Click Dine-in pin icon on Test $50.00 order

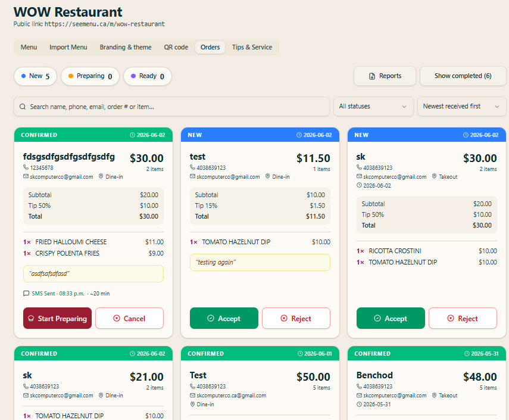pyautogui.click(x=192, y=405)
